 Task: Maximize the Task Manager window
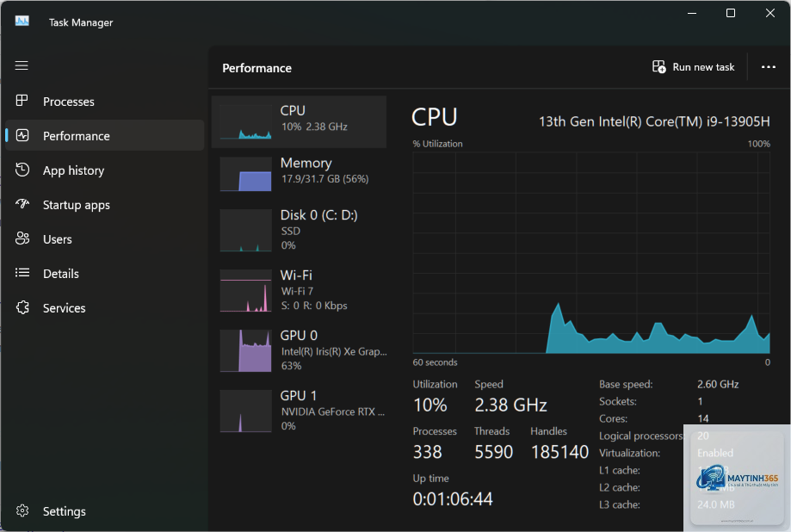731,14
